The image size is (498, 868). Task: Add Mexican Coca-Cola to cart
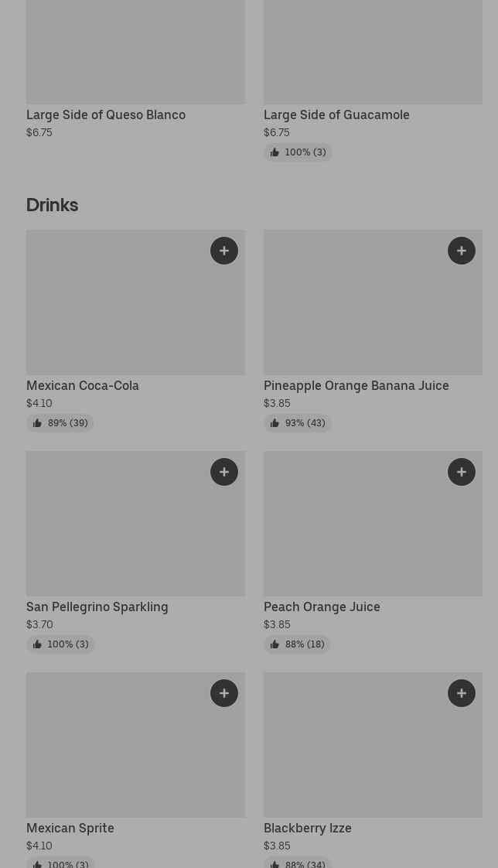click(x=224, y=251)
